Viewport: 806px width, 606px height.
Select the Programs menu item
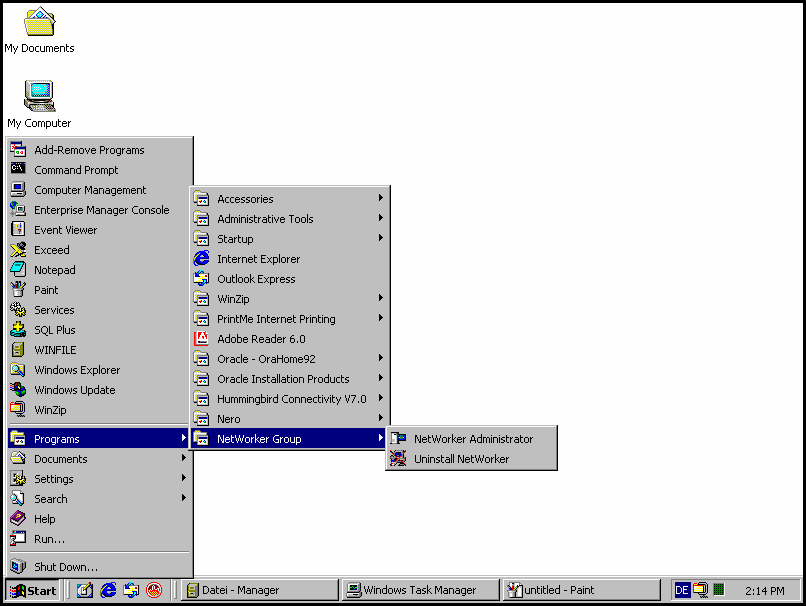click(99, 438)
